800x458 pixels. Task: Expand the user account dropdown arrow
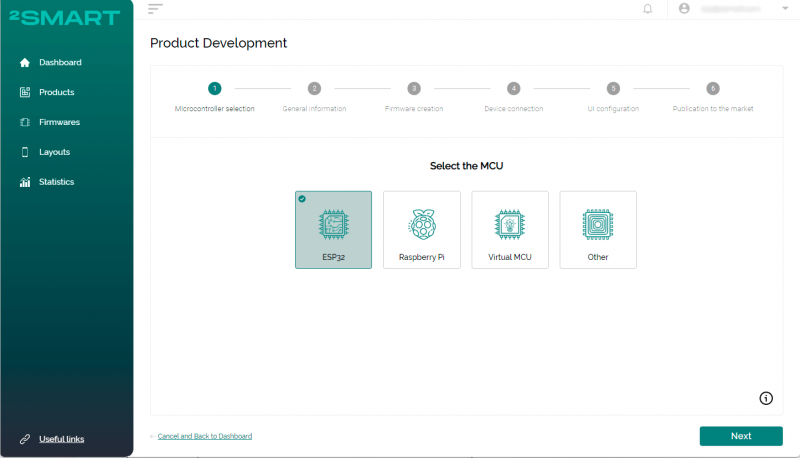[784, 8]
